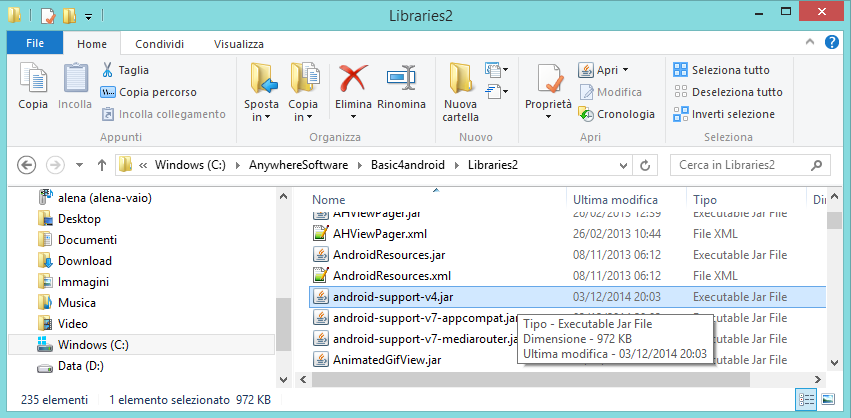Open the Copia in folder button
851x418 pixels.
pyautogui.click(x=303, y=92)
